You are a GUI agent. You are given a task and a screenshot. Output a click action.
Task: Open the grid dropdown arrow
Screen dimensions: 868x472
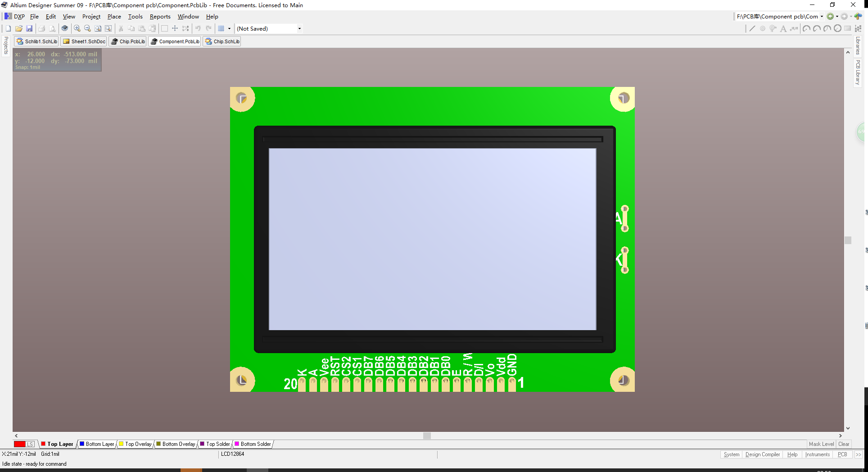point(229,28)
